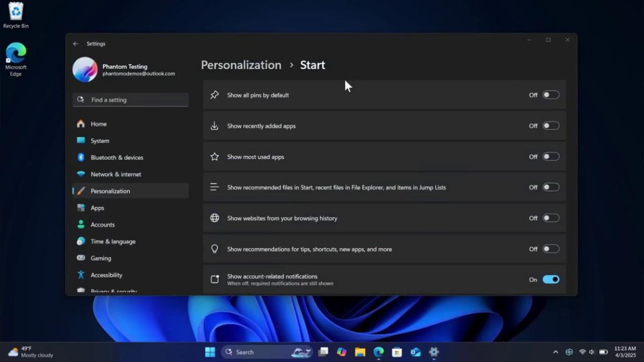Click the back arrow in Settings

[x=76, y=43]
